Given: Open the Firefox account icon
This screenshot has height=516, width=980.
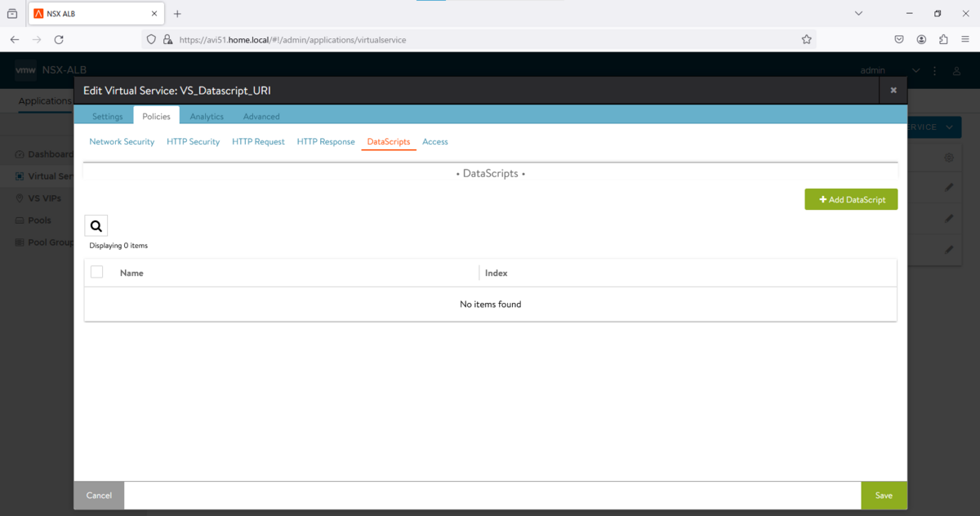Looking at the screenshot, I should [921, 39].
